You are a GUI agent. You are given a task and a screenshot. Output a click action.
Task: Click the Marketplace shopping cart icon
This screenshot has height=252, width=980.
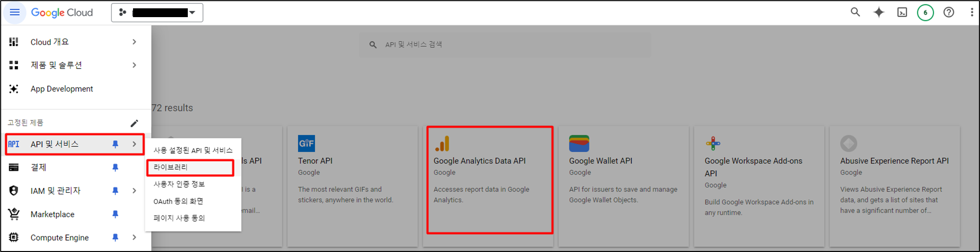14,214
